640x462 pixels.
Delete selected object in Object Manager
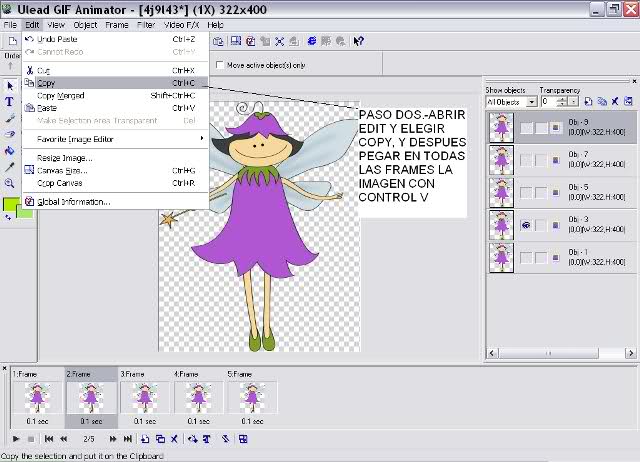click(x=615, y=101)
